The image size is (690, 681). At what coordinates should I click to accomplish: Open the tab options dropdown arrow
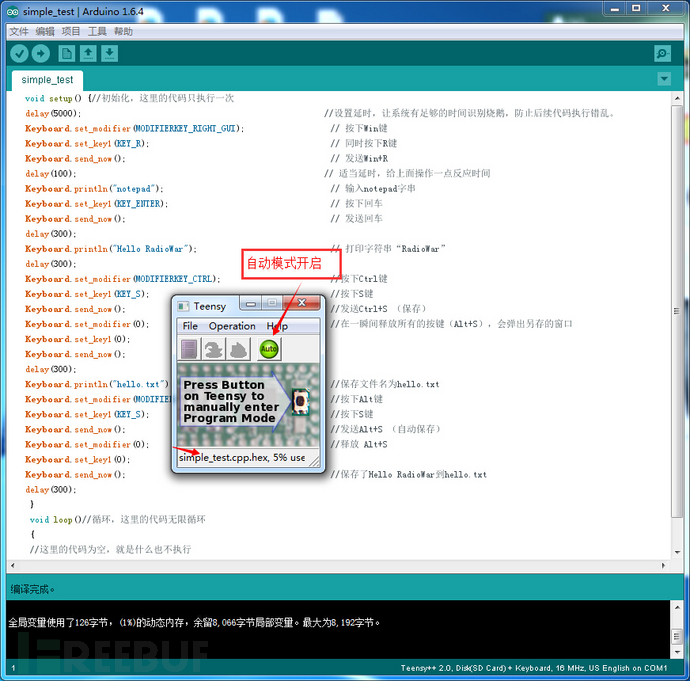point(664,79)
